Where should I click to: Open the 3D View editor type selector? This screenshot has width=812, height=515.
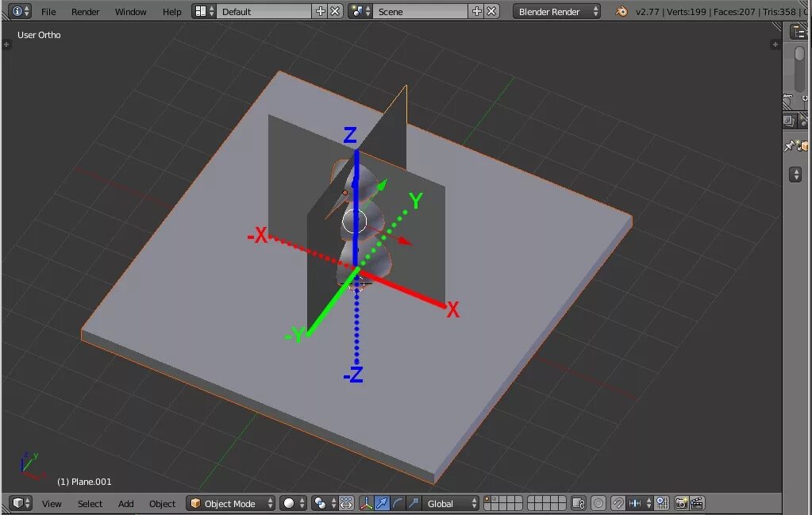click(x=21, y=503)
